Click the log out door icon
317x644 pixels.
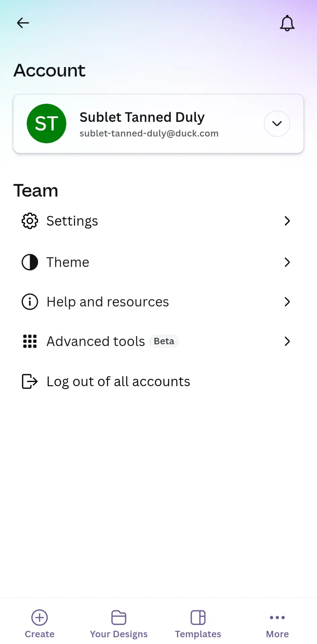coord(30,381)
